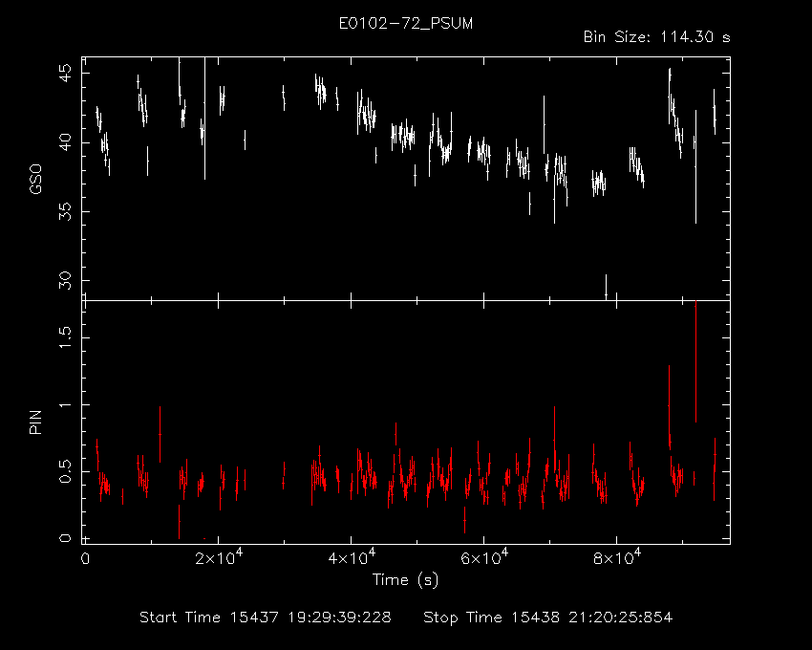Image resolution: width=812 pixels, height=650 pixels.
Task: Click the 2×10^4 time tick label
Action: [219, 557]
